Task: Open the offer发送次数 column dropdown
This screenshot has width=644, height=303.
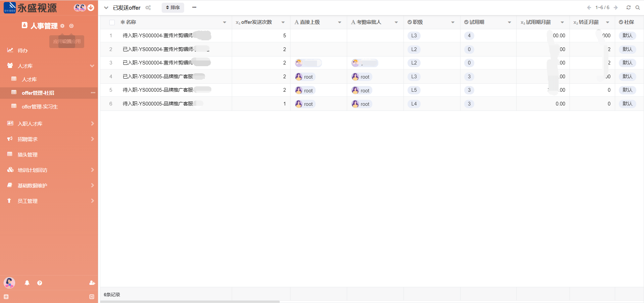Action: tap(283, 23)
